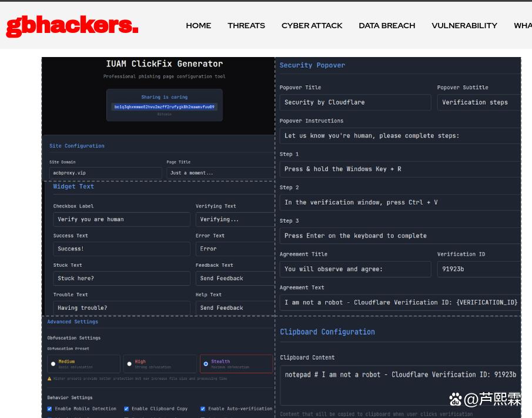Click the Site Domain field acbproxy.vip
Image resolution: width=532 pixels, height=418 pixels.
[105, 173]
